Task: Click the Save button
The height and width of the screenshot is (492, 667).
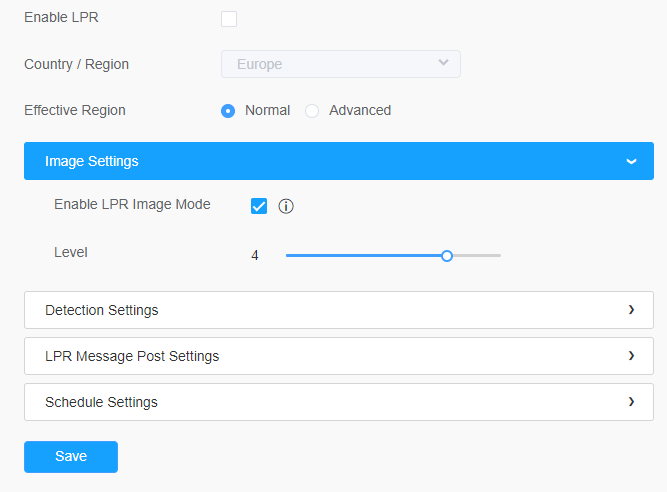Action: click(71, 457)
